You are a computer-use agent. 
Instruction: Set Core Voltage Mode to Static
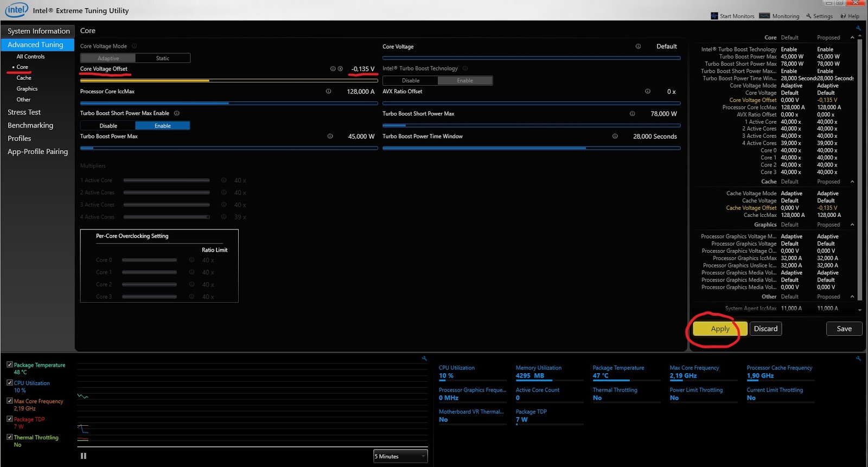pos(163,58)
